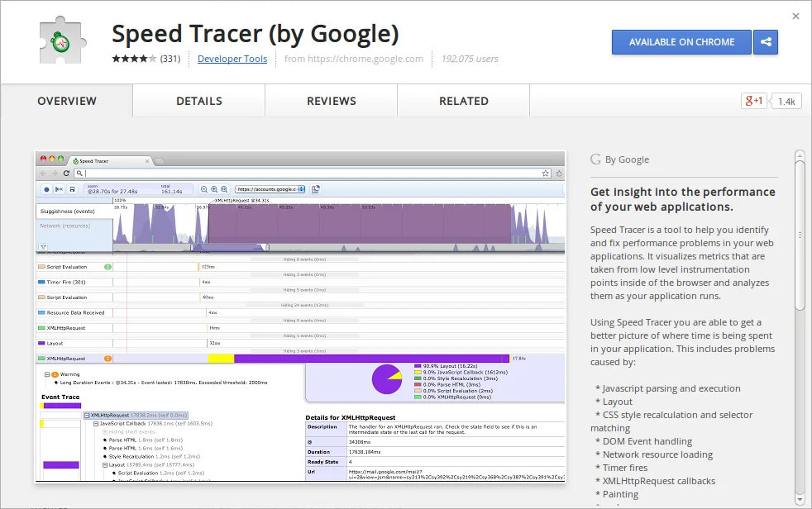The image size is (812, 509).
Task: Click the Google 'G' logo by publisher
Action: tap(596, 159)
